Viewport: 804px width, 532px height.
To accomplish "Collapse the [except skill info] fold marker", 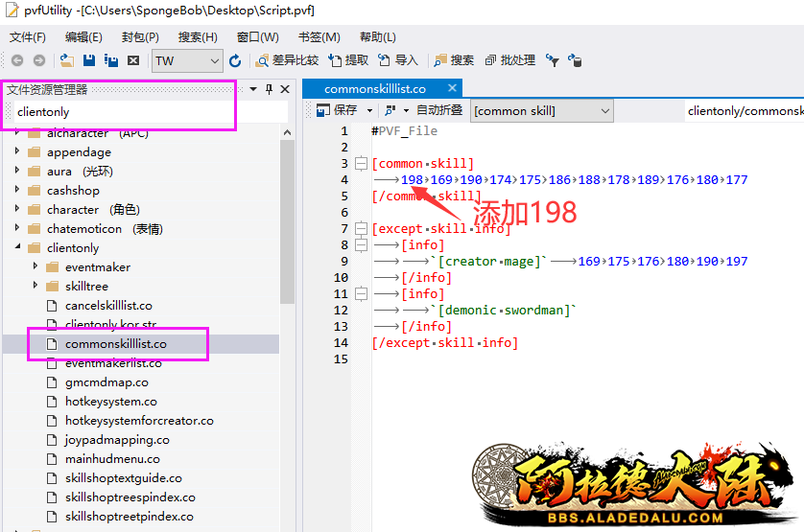I will [361, 229].
